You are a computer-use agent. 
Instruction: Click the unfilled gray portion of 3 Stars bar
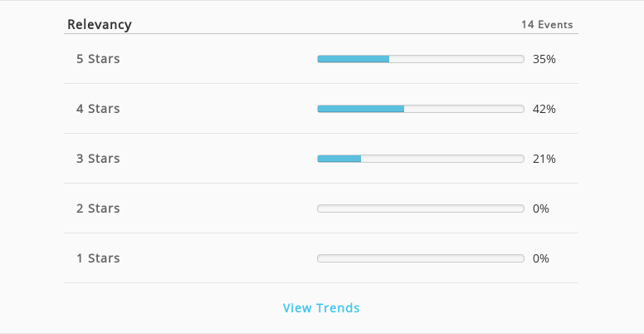point(442,159)
